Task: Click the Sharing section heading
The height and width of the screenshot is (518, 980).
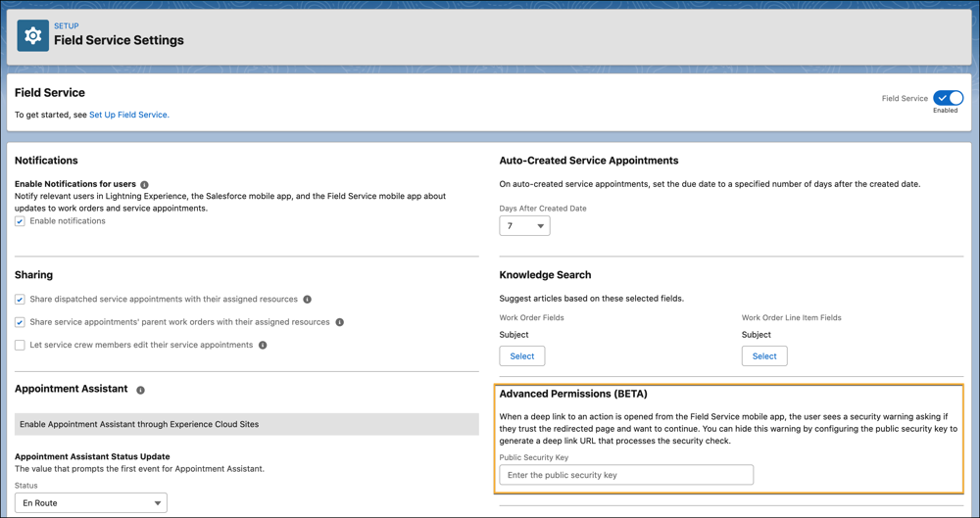Action: (33, 275)
